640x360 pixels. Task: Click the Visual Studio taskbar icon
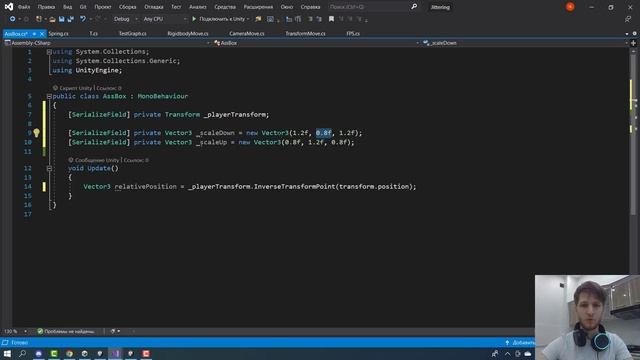click(x=116, y=353)
